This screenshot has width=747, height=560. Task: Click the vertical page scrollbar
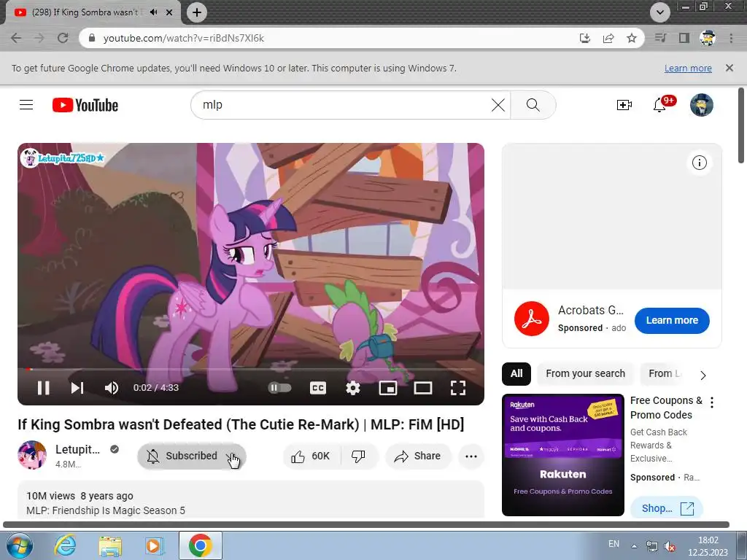741,125
